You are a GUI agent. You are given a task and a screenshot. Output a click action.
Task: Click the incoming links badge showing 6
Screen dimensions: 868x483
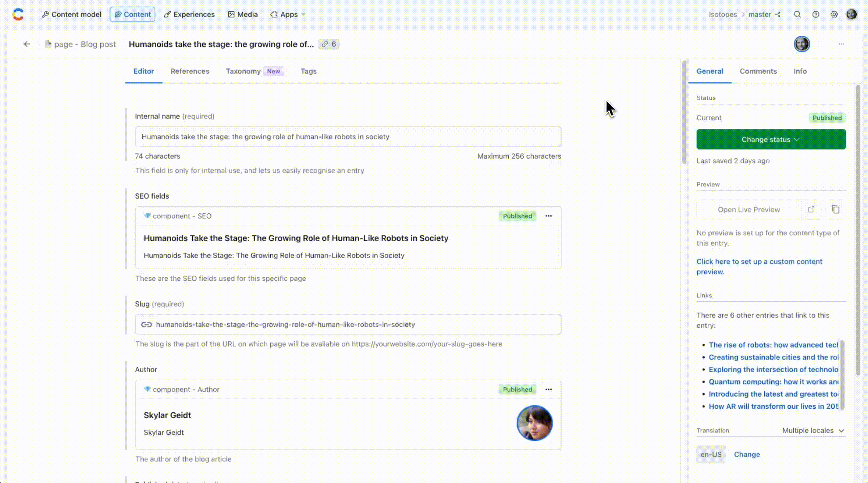329,44
